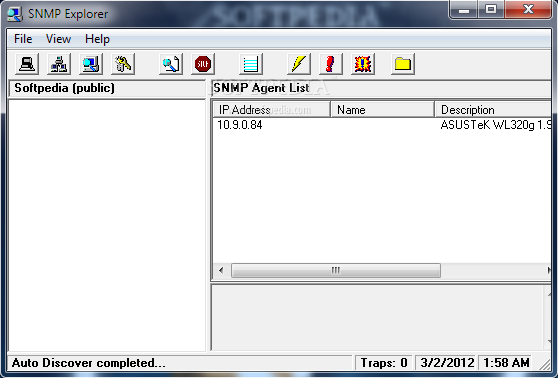Image resolution: width=558 pixels, height=378 pixels.
Task: Close the SNMP Explorer window
Action: tap(528, 10)
